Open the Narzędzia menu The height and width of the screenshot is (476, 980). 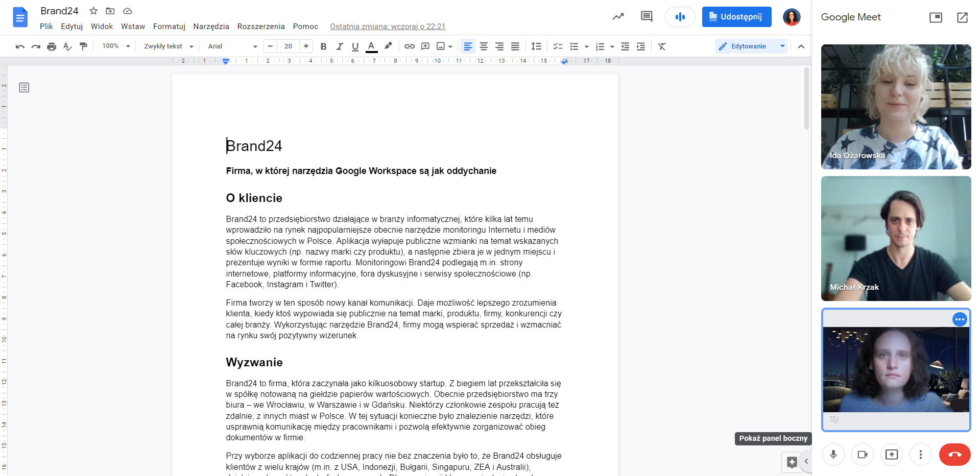[x=211, y=27]
